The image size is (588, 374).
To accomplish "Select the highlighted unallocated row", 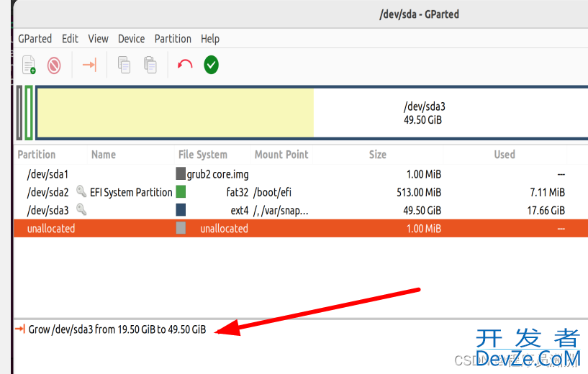I will [x=301, y=228].
